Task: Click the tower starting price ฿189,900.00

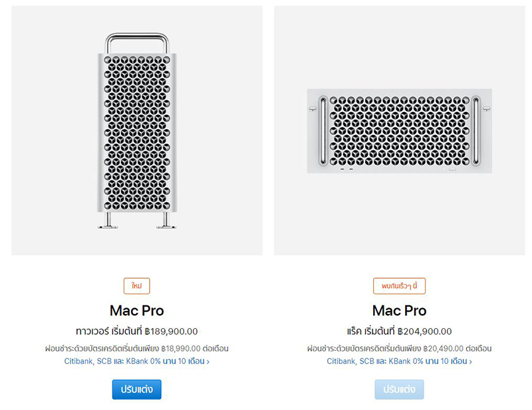Action: click(x=171, y=331)
